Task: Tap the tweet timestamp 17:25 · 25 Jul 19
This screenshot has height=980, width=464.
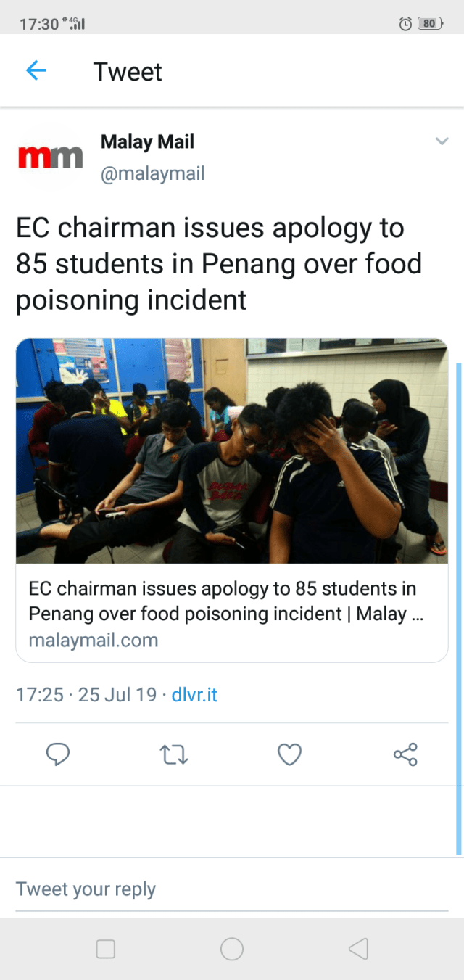Action: (x=86, y=695)
